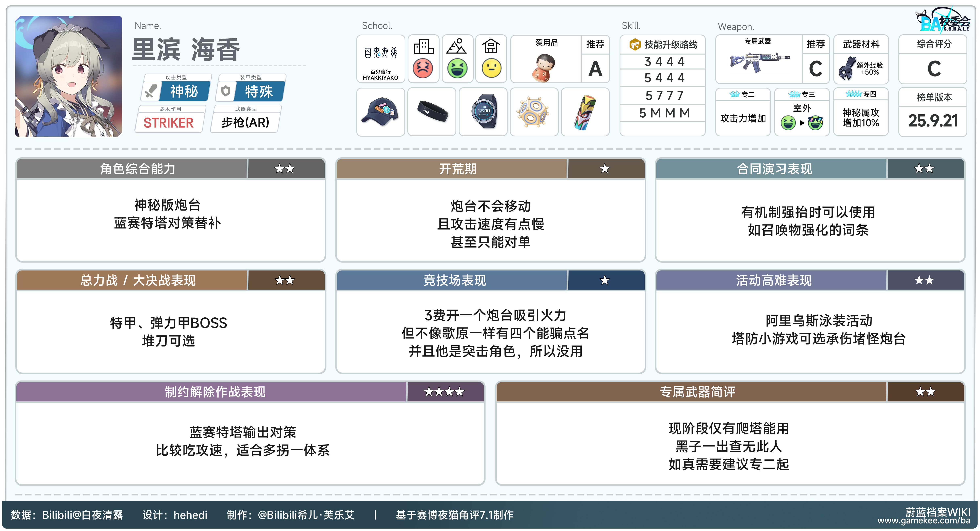The image size is (980, 531).
Task: Click the 竞技场表现 section header
Action: [455, 280]
